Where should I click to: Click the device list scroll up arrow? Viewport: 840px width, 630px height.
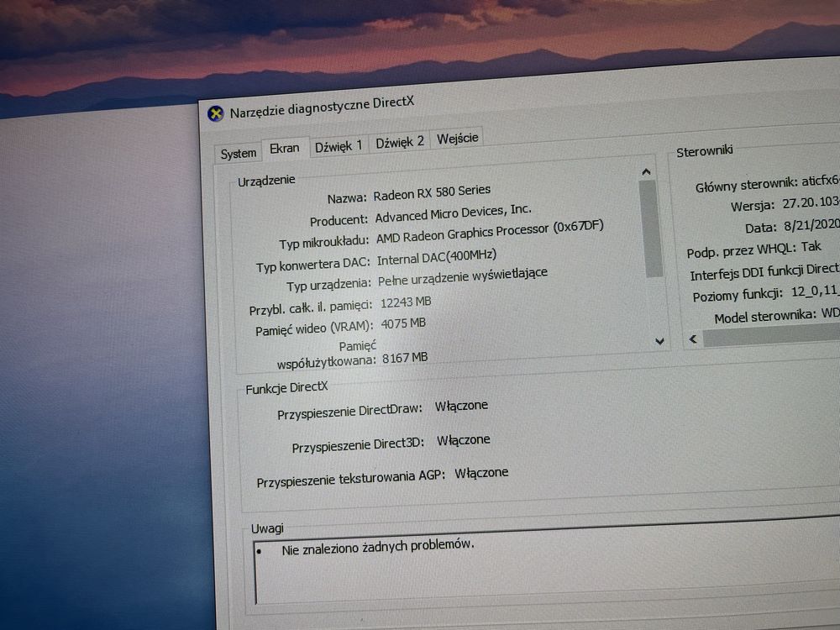(646, 172)
